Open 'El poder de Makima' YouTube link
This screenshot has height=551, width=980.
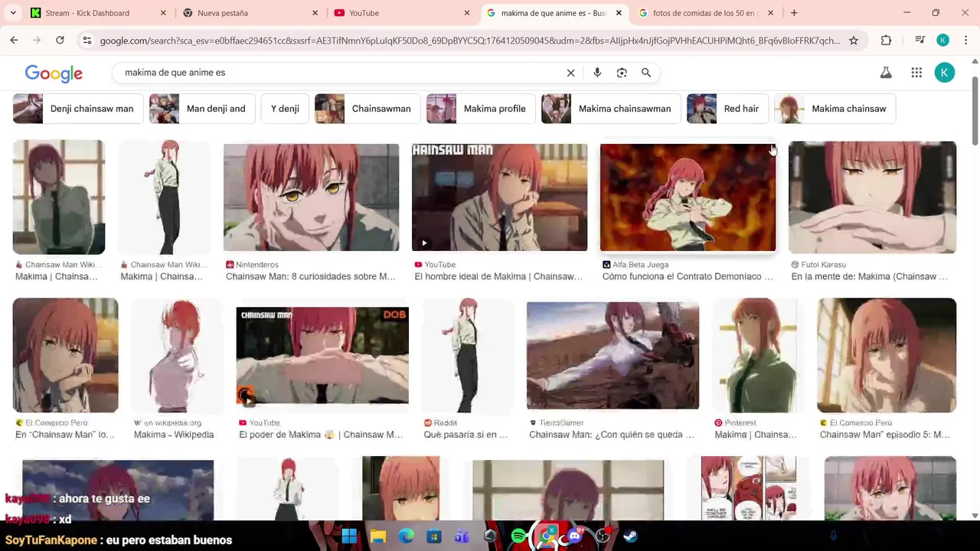click(x=321, y=435)
